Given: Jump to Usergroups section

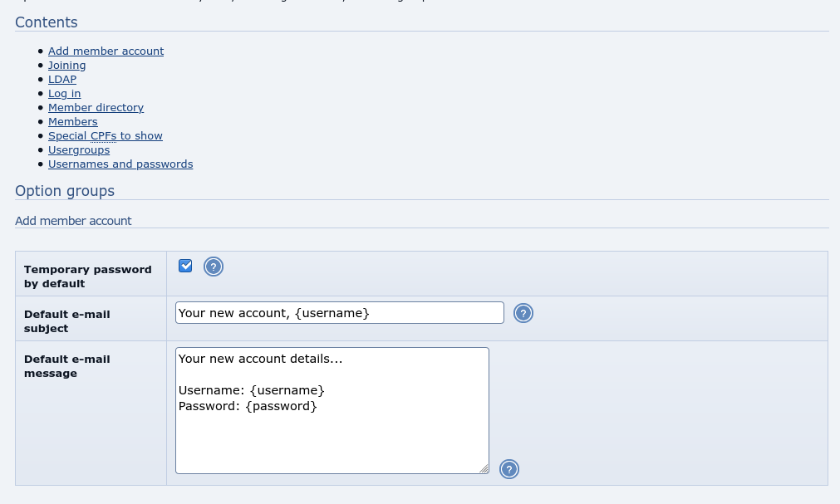Looking at the screenshot, I should [79, 149].
